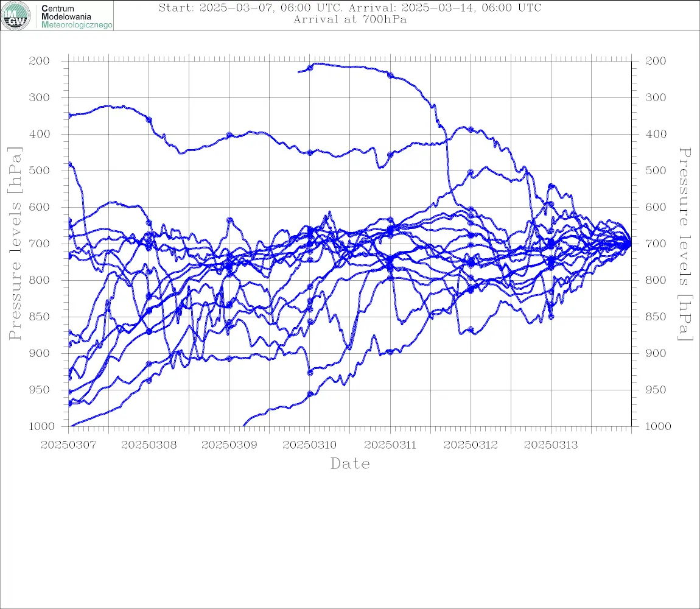700x609 pixels.
Task: Click the left axis 950 label
Action: tap(40, 390)
